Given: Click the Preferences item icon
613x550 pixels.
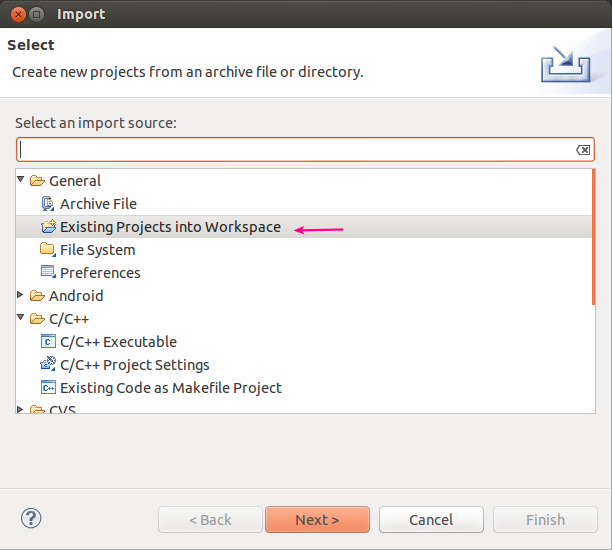Looking at the screenshot, I should (x=47, y=272).
